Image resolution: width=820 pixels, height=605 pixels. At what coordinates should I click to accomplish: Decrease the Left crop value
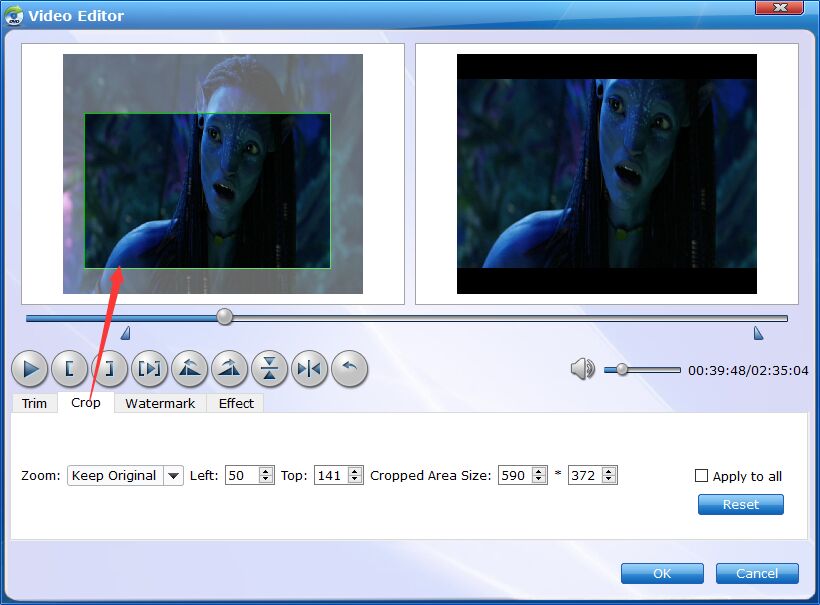266,480
